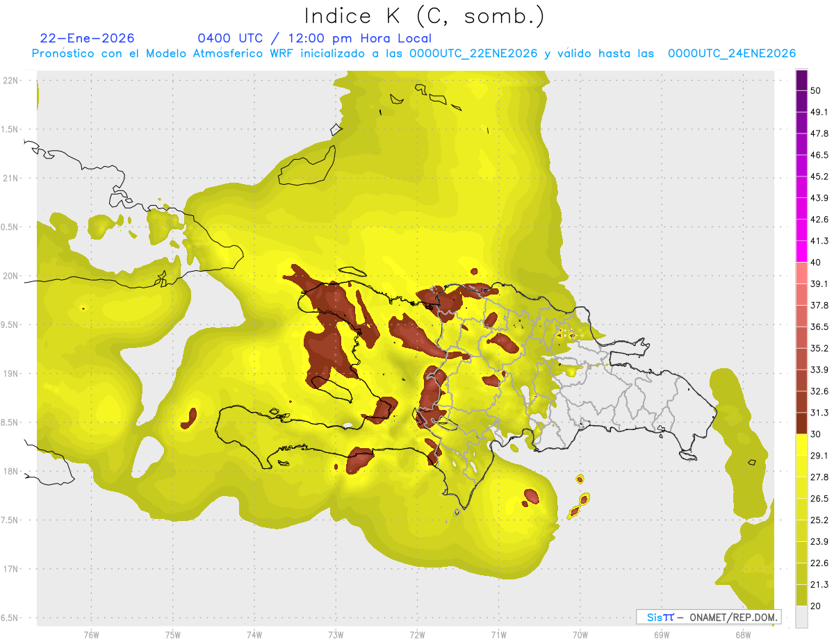Click legend value '26.5'
This screenshot has width=834, height=644.
(819, 499)
